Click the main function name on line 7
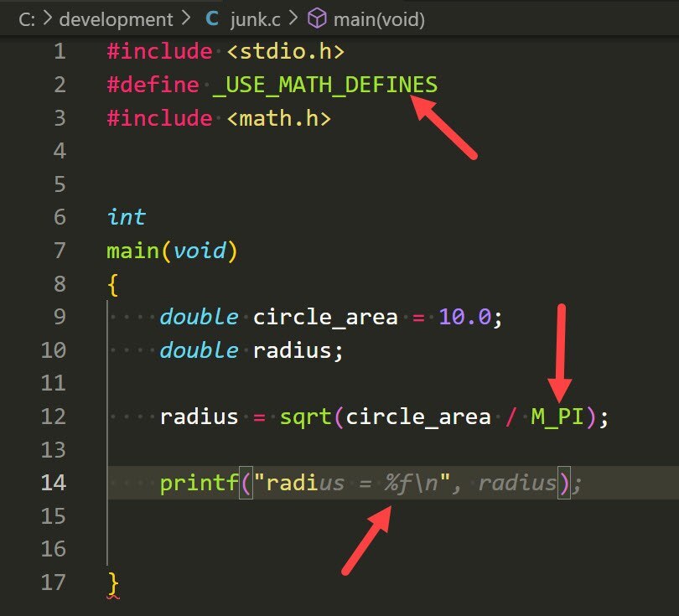Screen dimensions: 679x616 point(132,251)
